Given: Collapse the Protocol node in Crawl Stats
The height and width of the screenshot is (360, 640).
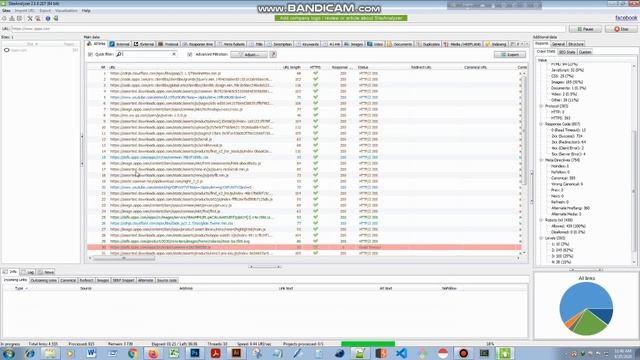Looking at the screenshot, I should coord(541,106).
